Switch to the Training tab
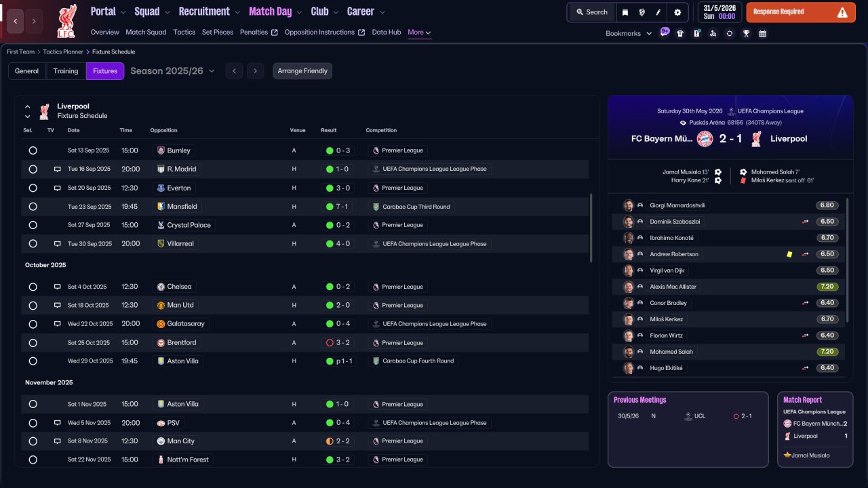 (66, 71)
